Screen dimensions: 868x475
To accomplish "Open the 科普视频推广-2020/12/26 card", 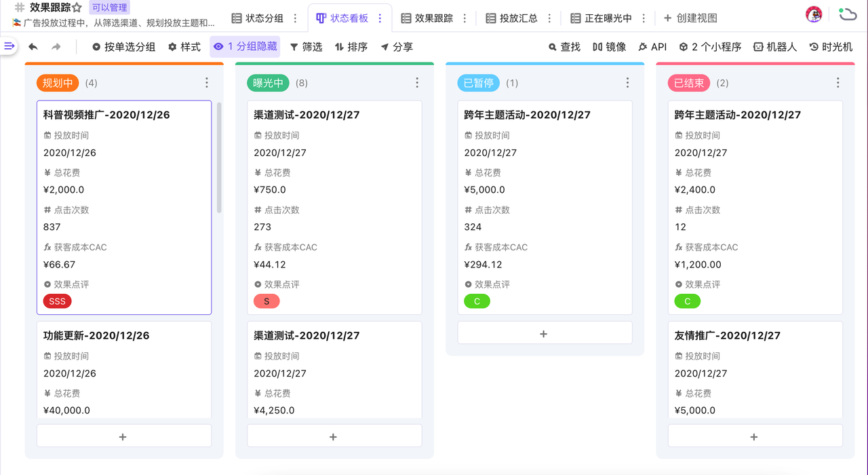I will 106,115.
